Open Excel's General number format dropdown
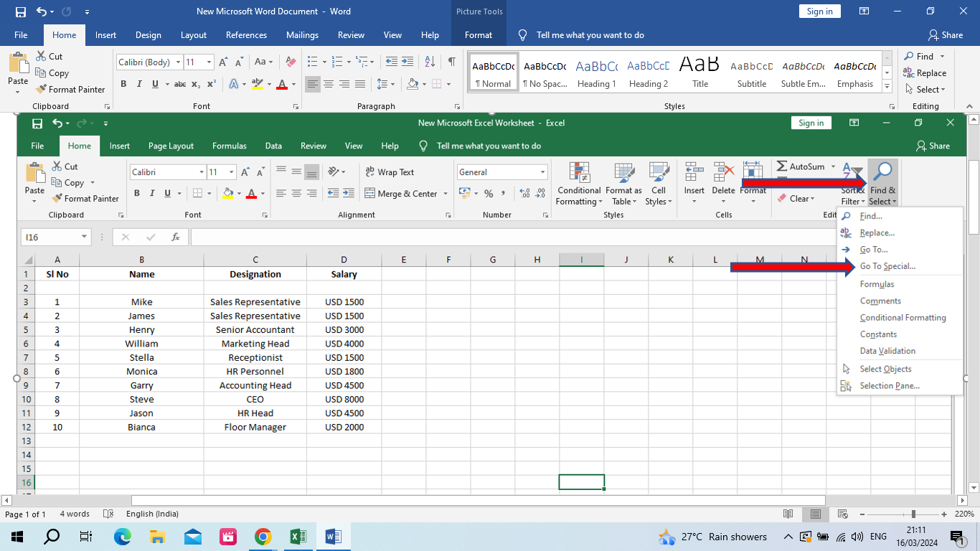The image size is (980, 551). pyautogui.click(x=542, y=172)
